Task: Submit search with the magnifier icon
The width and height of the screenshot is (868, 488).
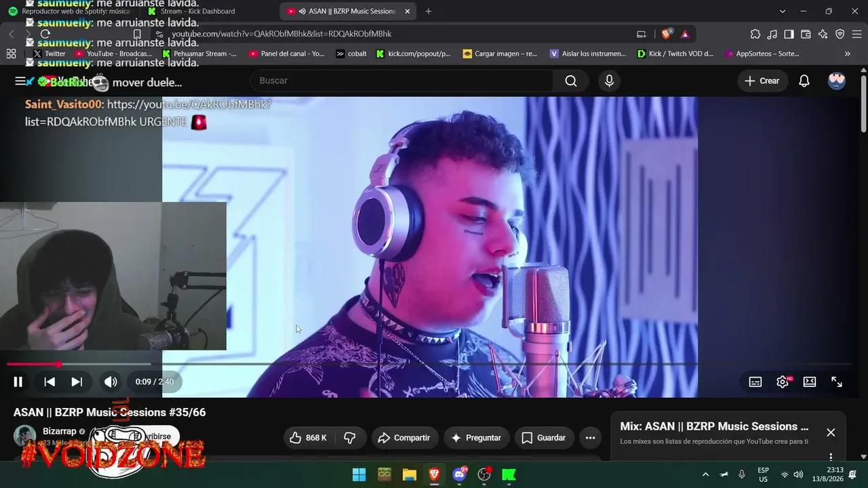Action: coord(571,81)
